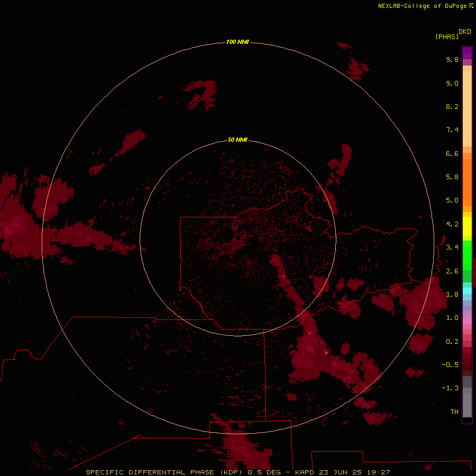
Task: Click the 50 NMI range ring label
Action: click(237, 140)
